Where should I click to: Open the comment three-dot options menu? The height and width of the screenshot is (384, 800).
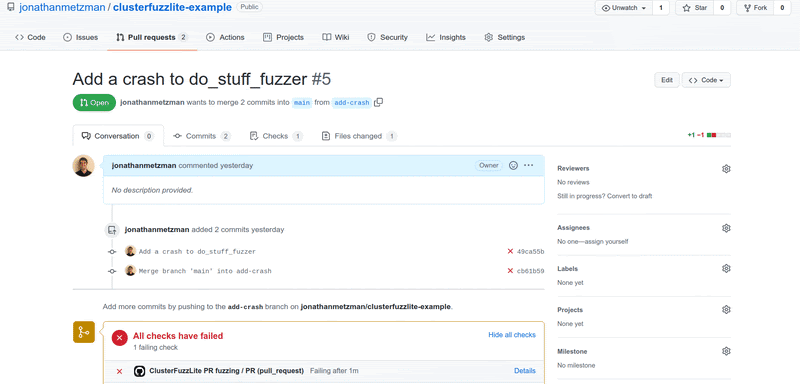point(529,165)
